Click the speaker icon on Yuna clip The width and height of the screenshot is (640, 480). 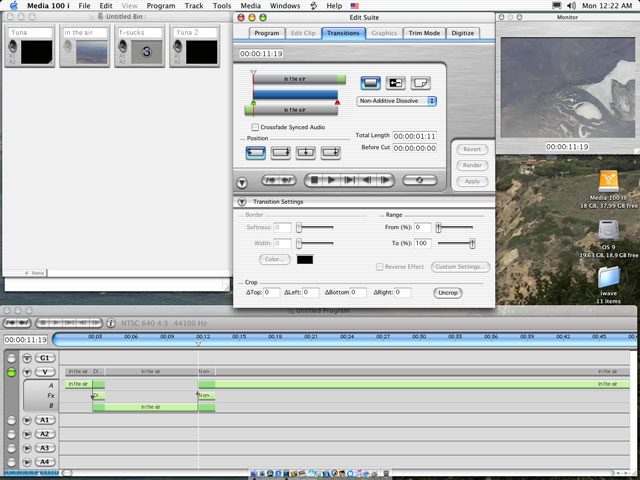(13, 48)
